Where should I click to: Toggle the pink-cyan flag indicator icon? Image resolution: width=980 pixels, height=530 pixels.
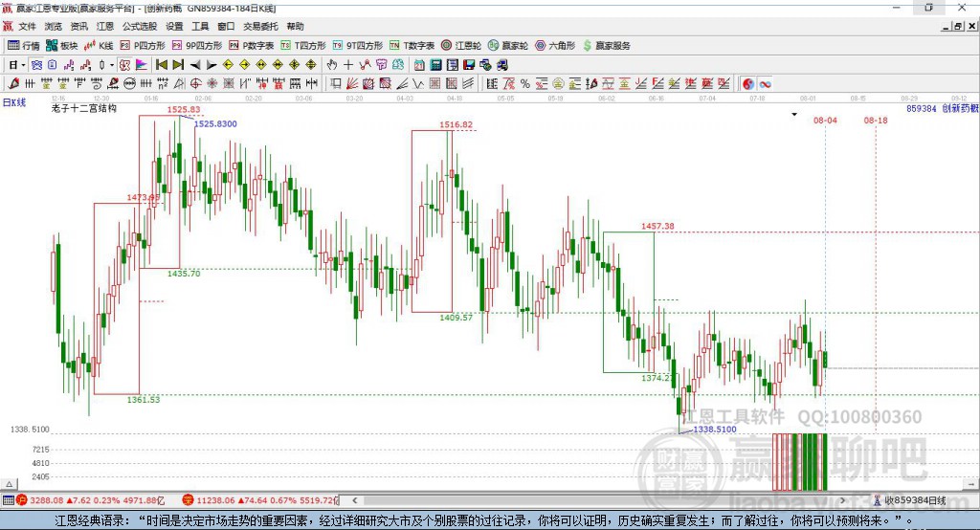(x=142, y=65)
